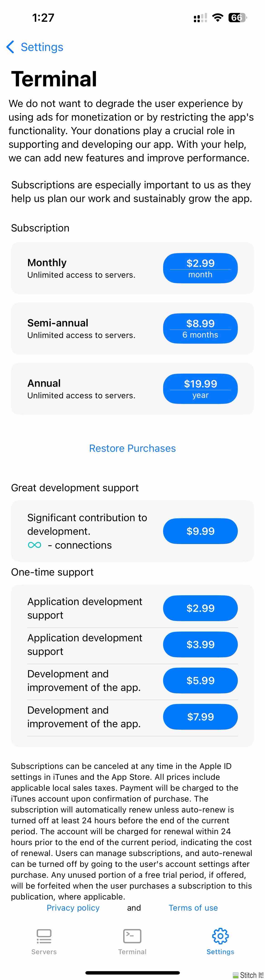This screenshot has height=980, width=265.
Task: Buy the $19.99 yearly subscription
Action: pos(200,388)
